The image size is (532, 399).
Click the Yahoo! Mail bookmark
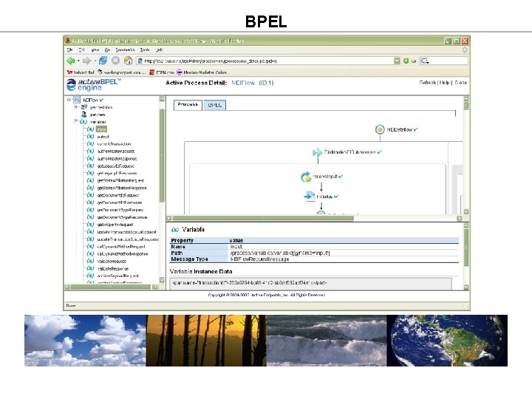(81, 72)
